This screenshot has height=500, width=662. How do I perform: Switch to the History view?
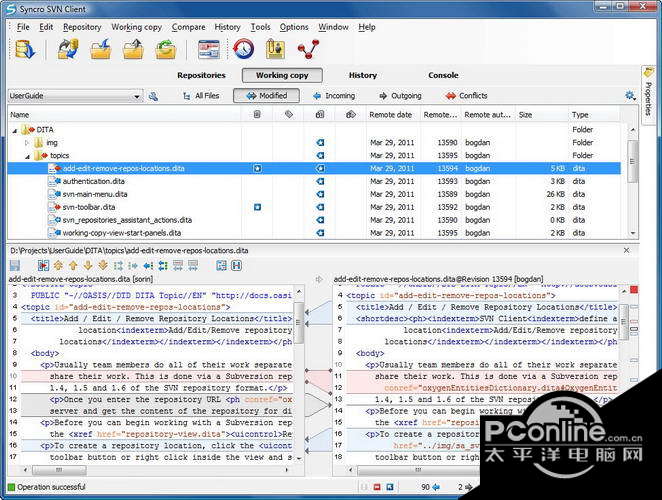(363, 75)
